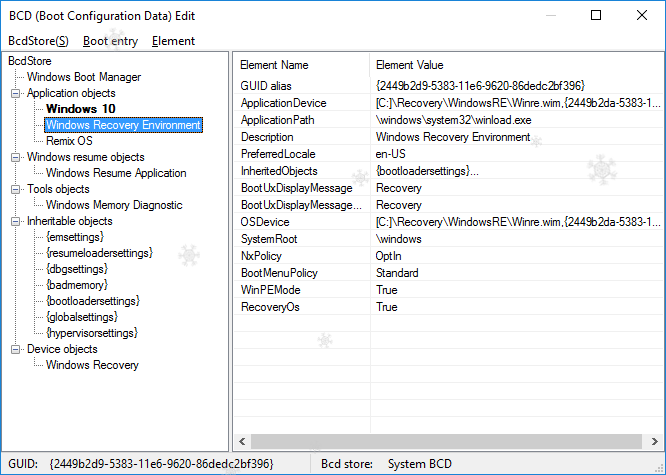Image resolution: width=666 pixels, height=475 pixels.
Task: Select the OSDevice element row
Action: [x=449, y=222]
